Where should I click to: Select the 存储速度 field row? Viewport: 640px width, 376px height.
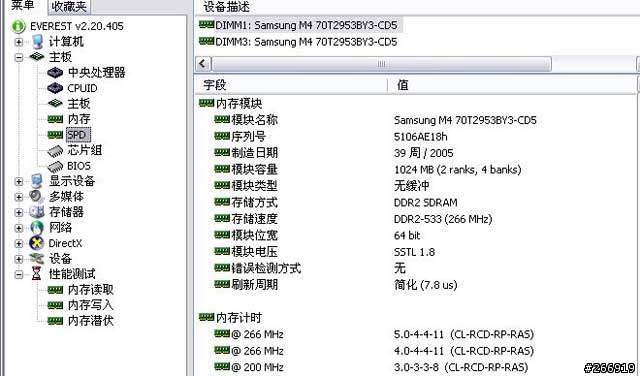[254, 219]
